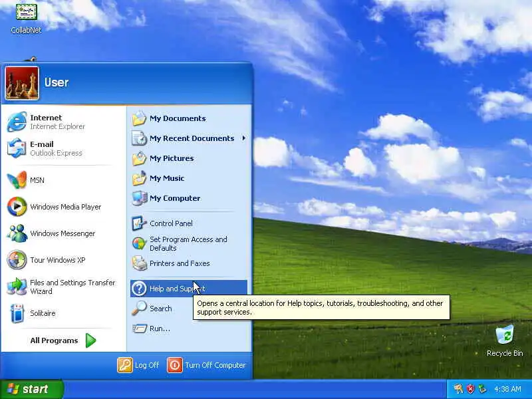532x399 pixels.
Task: Click the Turn Off Computer power icon
Action: [175, 365]
